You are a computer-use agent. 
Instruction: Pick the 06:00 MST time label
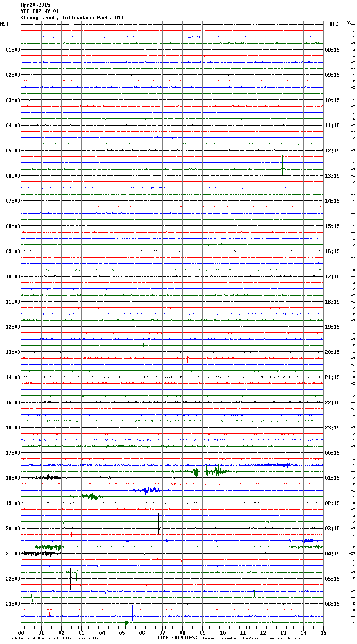pyautogui.click(x=13, y=176)
